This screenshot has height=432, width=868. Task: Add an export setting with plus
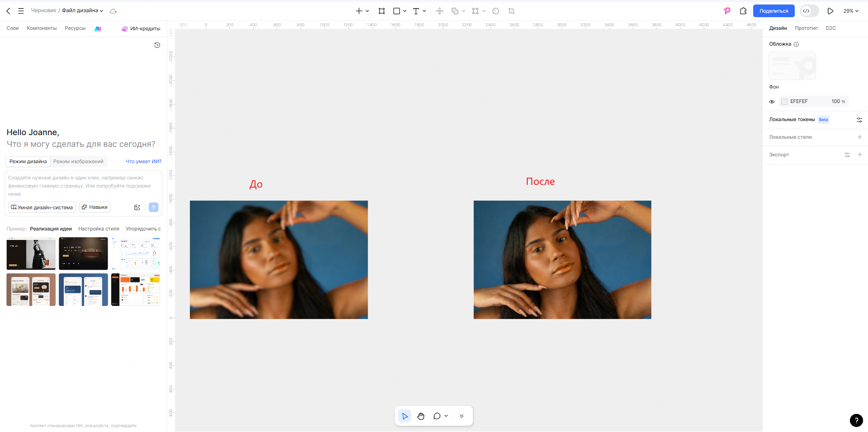[860, 155]
